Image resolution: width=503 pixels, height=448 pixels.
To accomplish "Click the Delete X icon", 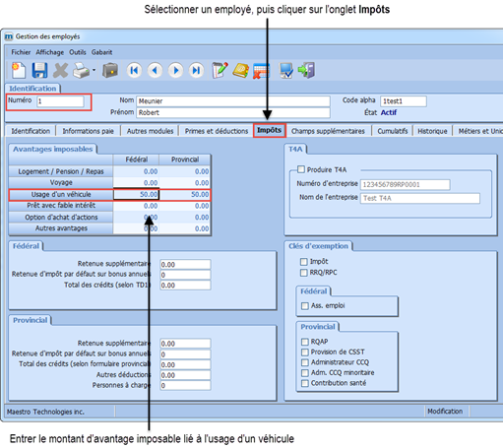I will [60, 71].
